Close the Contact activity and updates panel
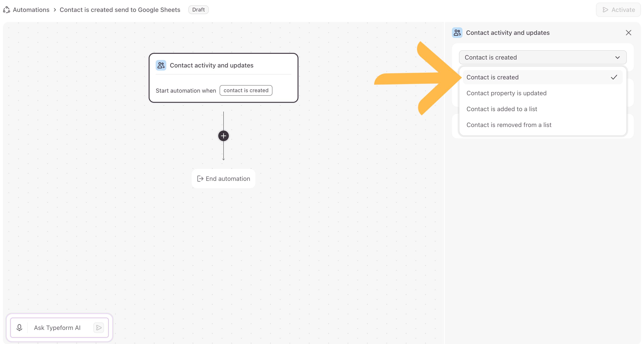Image resolution: width=644 pixels, height=344 pixels. coord(628,33)
